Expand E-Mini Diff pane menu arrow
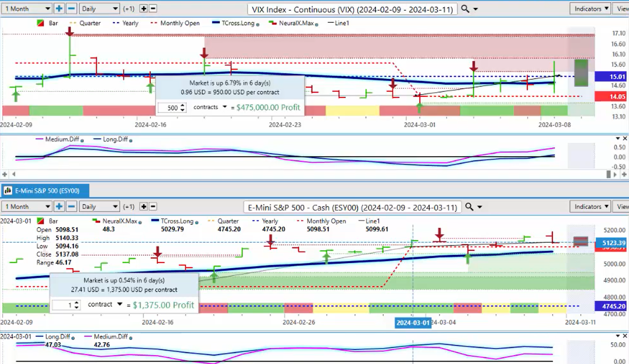The width and height of the screenshot is (629, 364). pyautogui.click(x=617, y=335)
